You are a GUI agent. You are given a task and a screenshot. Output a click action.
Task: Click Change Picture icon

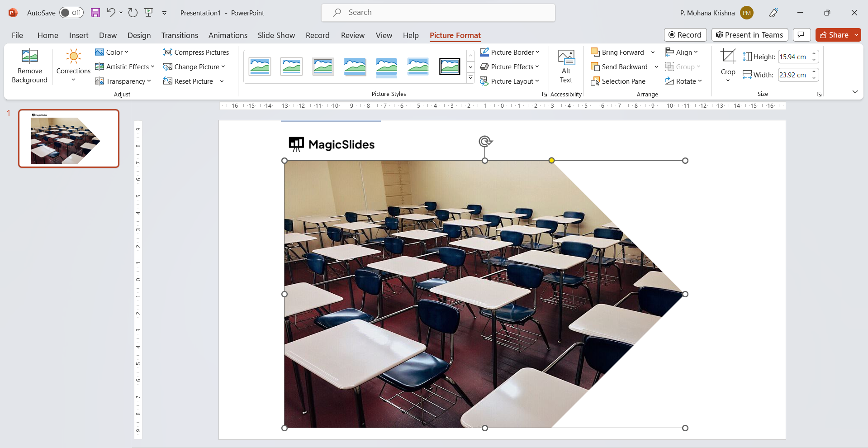click(x=168, y=67)
